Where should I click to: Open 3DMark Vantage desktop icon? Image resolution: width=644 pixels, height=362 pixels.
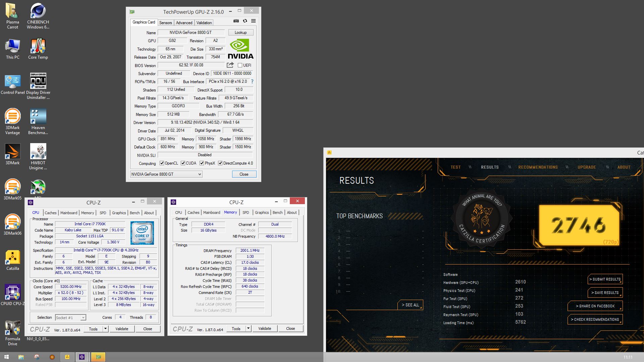click(12, 121)
